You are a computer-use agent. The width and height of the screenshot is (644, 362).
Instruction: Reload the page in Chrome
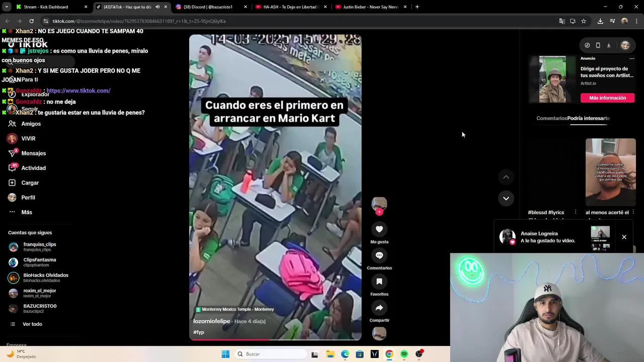point(31,21)
